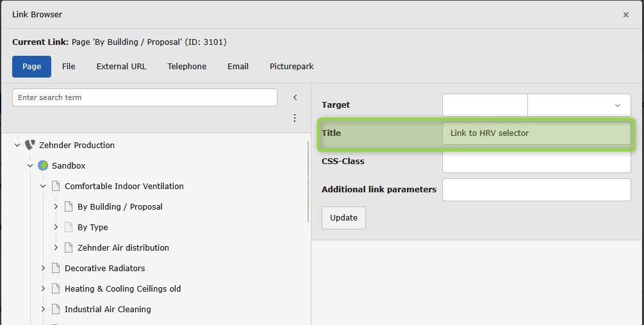Image resolution: width=644 pixels, height=325 pixels.
Task: Open the Telephone tab
Action: tap(186, 67)
